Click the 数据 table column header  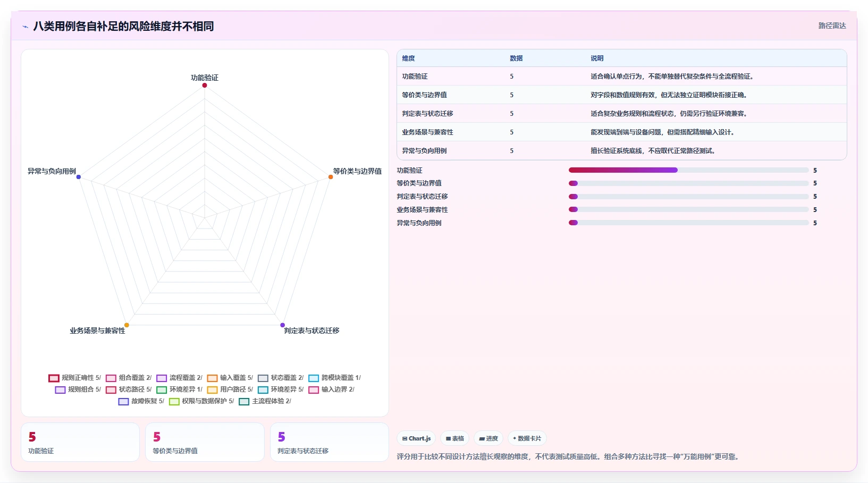point(516,58)
